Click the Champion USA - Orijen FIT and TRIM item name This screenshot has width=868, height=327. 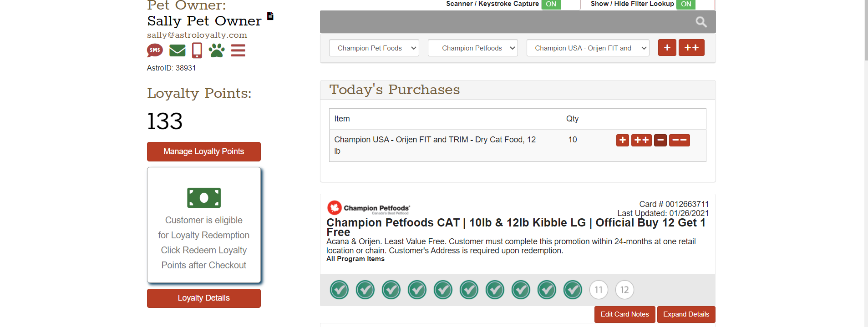point(435,145)
